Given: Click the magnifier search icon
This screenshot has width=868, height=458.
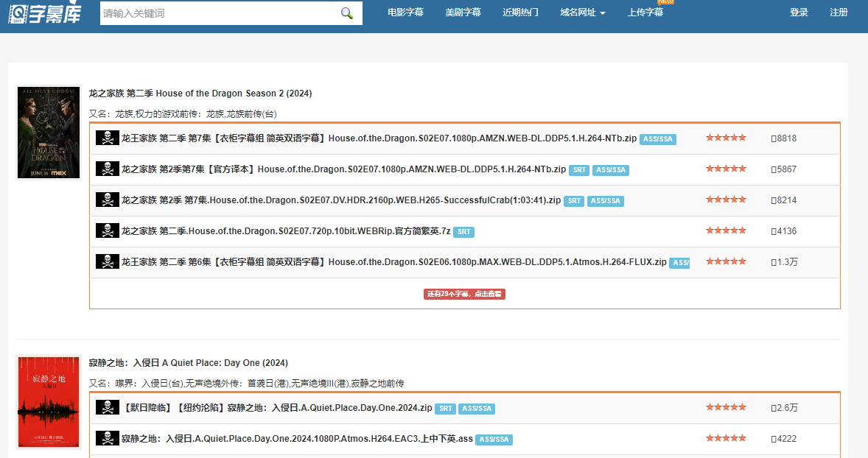Looking at the screenshot, I should coord(347,13).
